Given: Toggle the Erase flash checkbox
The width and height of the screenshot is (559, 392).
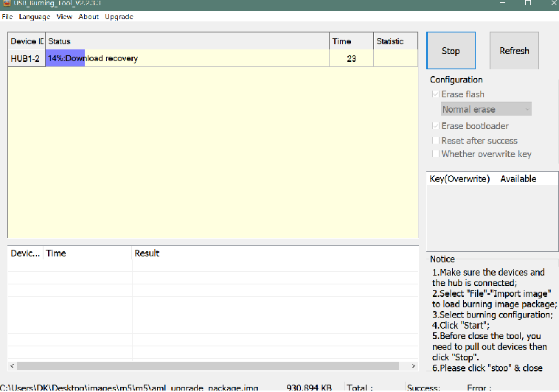Looking at the screenshot, I should (435, 94).
